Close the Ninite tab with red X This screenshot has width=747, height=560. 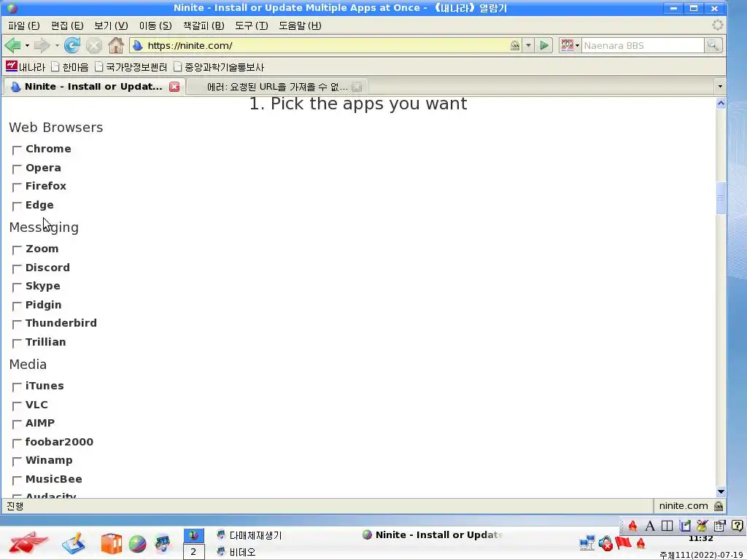174,87
